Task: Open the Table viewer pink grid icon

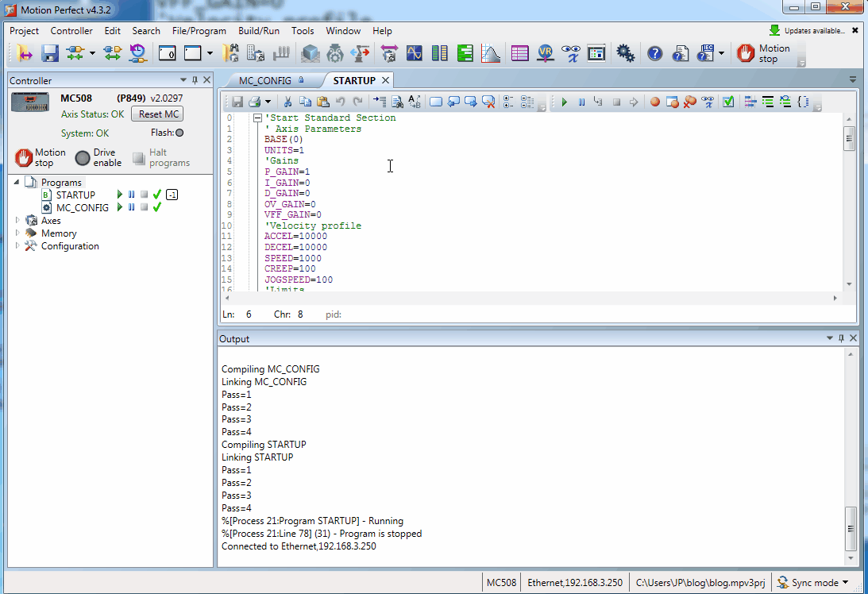Action: 519,53
